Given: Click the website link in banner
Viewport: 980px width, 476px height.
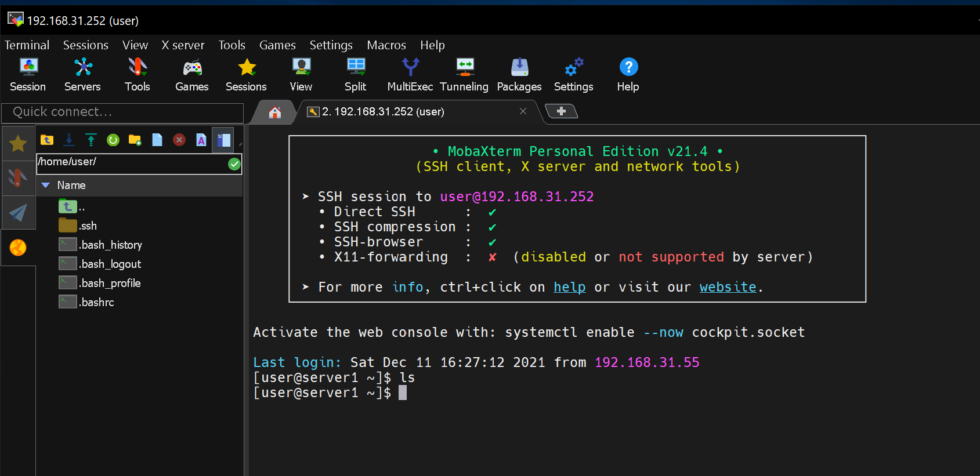Looking at the screenshot, I should 728,287.
